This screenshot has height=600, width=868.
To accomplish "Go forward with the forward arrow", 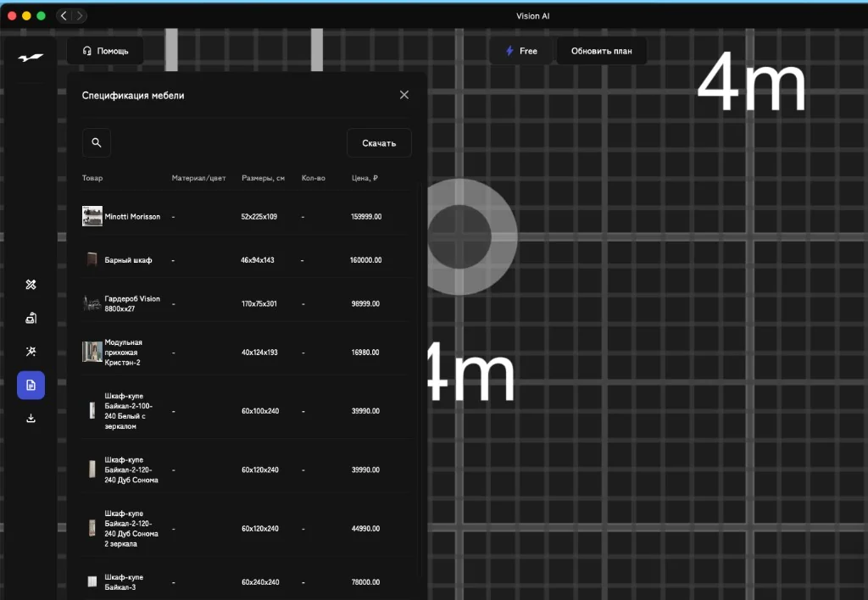I will 79,15.
